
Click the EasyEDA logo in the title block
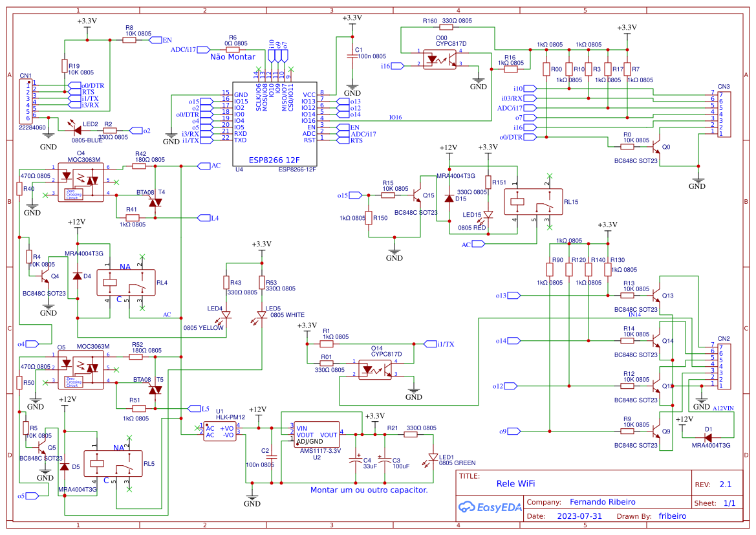[x=490, y=507]
